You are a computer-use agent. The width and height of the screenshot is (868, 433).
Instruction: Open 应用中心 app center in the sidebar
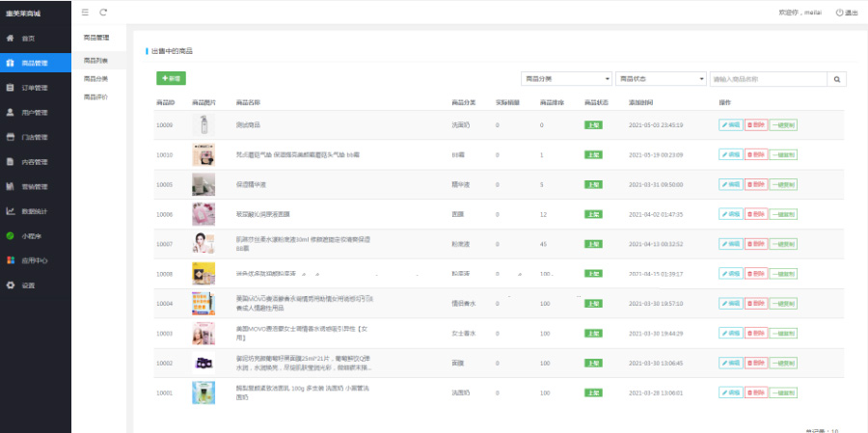tap(34, 260)
